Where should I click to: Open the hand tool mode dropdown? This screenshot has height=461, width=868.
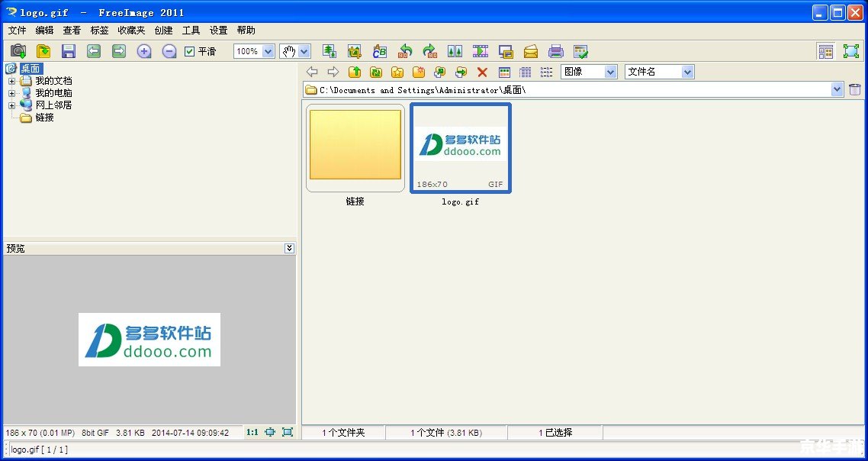pos(304,52)
